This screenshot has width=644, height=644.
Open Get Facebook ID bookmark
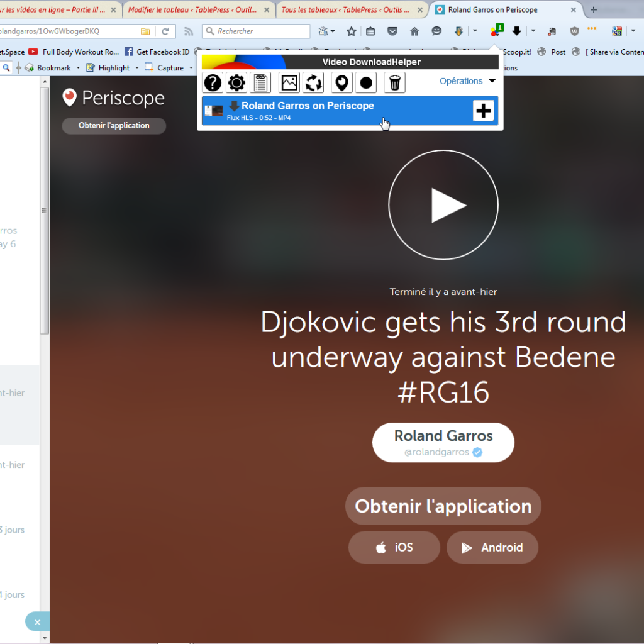pyautogui.click(x=157, y=52)
